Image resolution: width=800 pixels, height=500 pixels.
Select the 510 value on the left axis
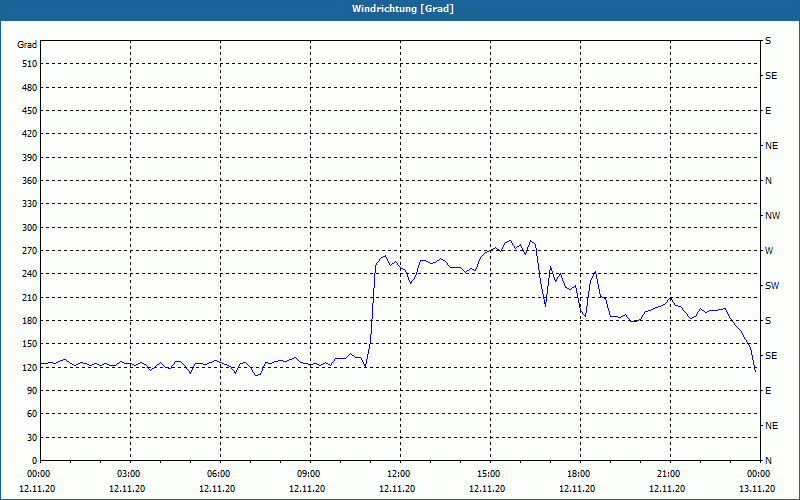coord(30,64)
